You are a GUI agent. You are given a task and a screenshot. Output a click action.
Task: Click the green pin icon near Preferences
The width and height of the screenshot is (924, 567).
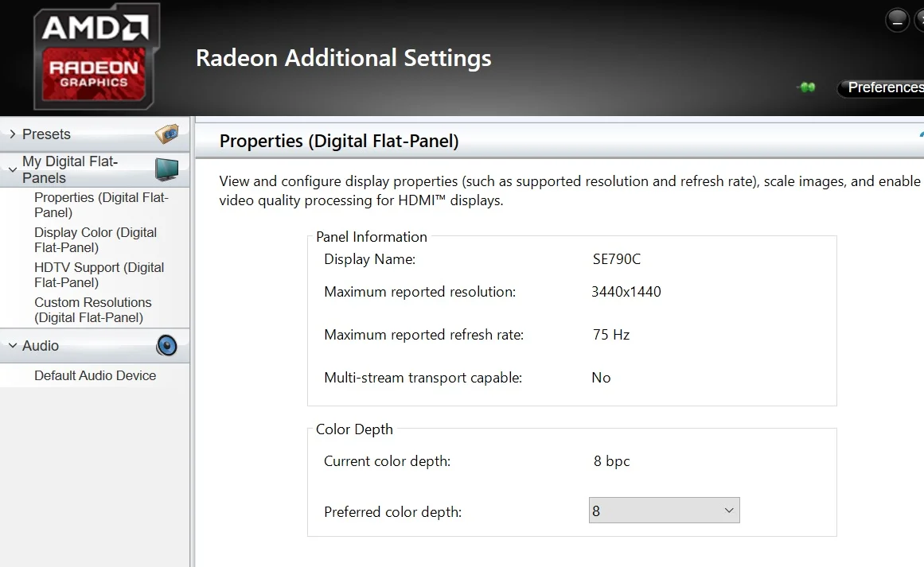coord(806,87)
